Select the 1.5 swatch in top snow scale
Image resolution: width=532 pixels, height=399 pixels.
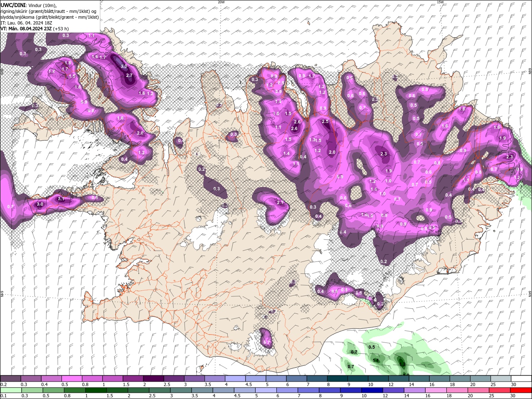coord(133,379)
